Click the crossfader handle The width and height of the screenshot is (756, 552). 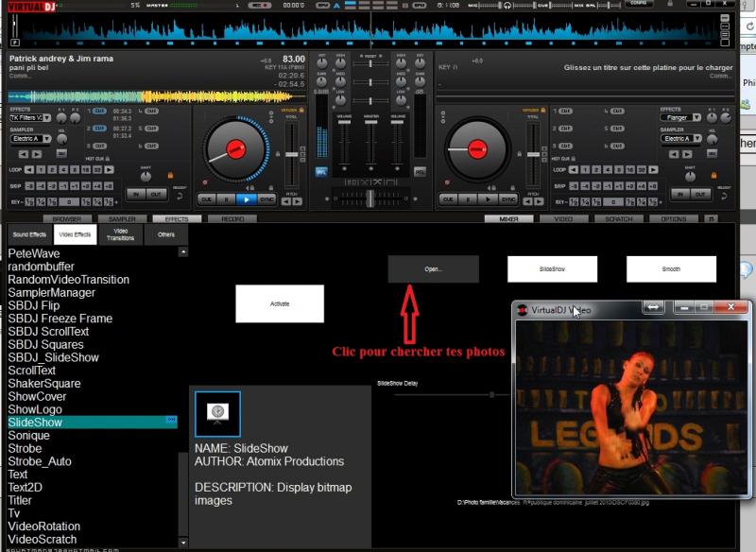pos(370,198)
